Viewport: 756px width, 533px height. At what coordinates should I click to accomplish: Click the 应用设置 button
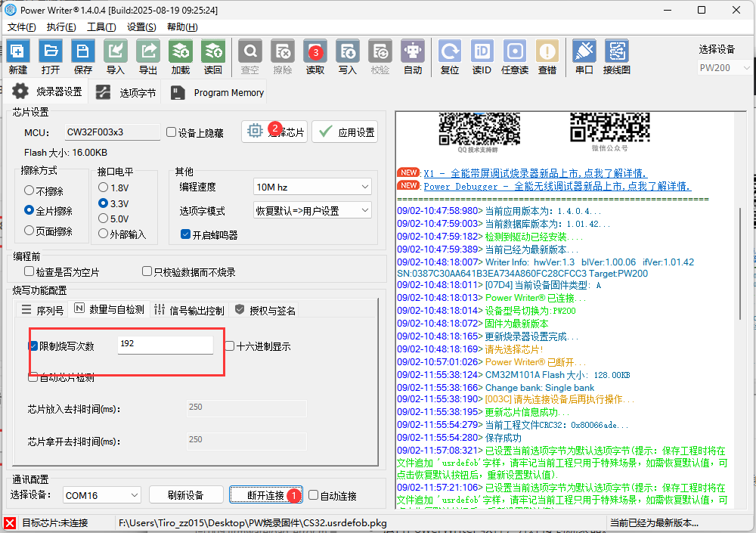tap(345, 132)
